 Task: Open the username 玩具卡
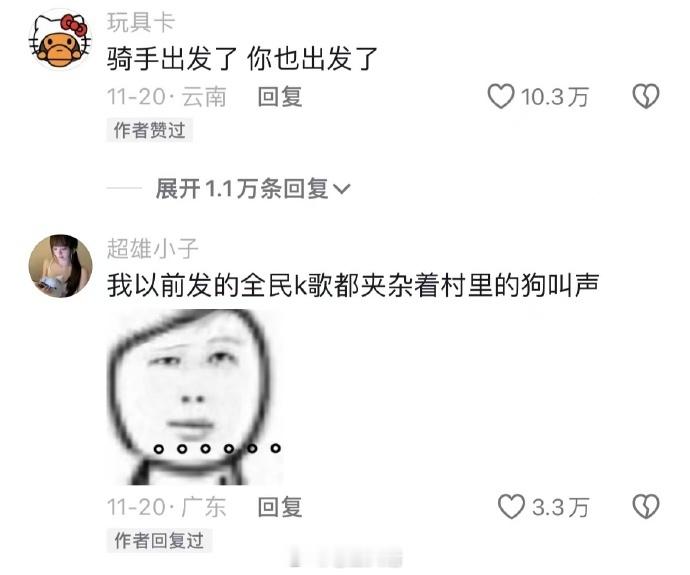(x=141, y=22)
